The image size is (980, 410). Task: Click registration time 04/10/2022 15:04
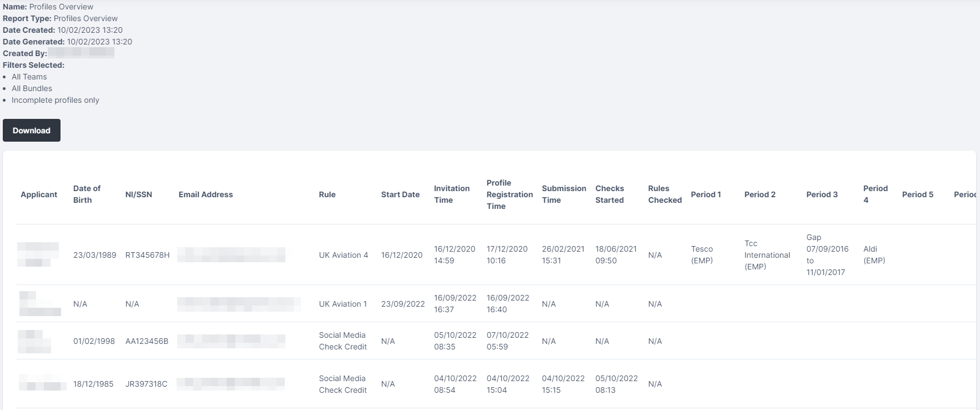pos(508,384)
